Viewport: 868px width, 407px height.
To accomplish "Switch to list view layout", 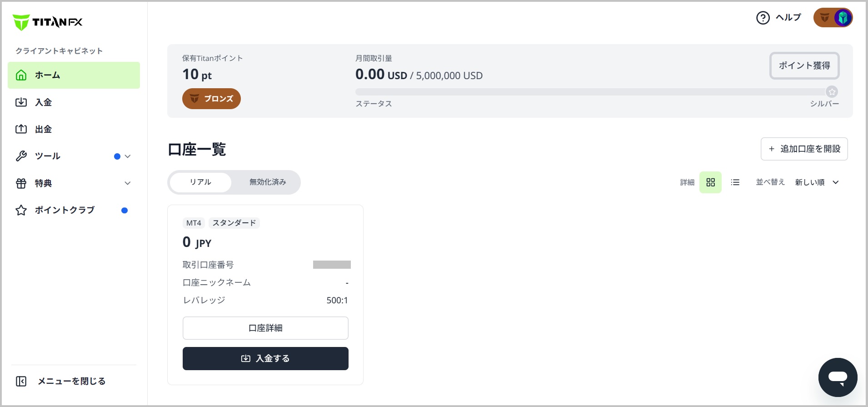I will [x=735, y=182].
